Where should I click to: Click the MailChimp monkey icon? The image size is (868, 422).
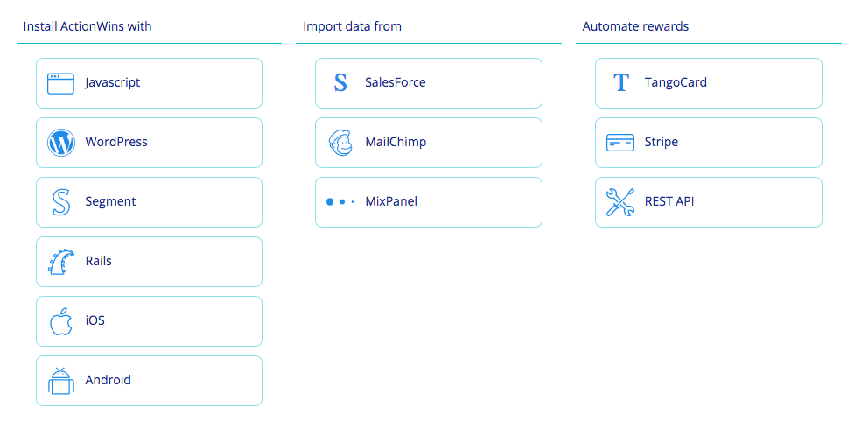click(340, 143)
